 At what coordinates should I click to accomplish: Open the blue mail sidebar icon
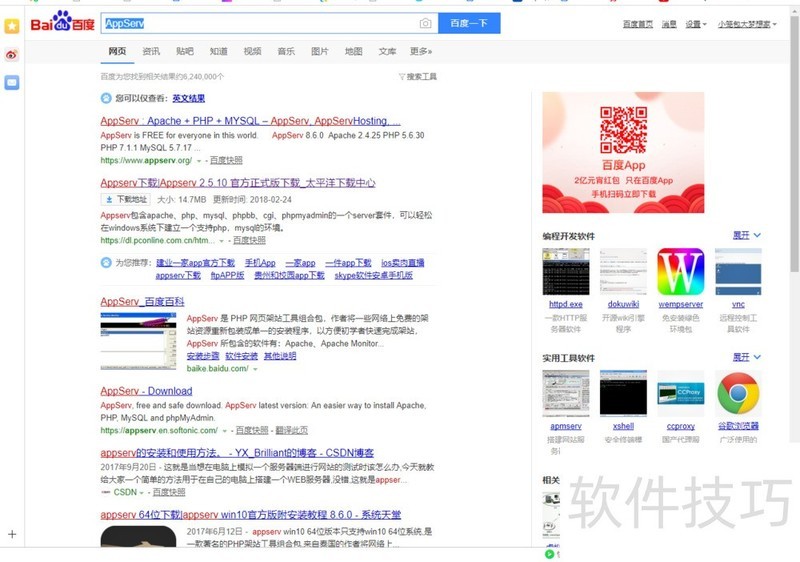coord(12,83)
